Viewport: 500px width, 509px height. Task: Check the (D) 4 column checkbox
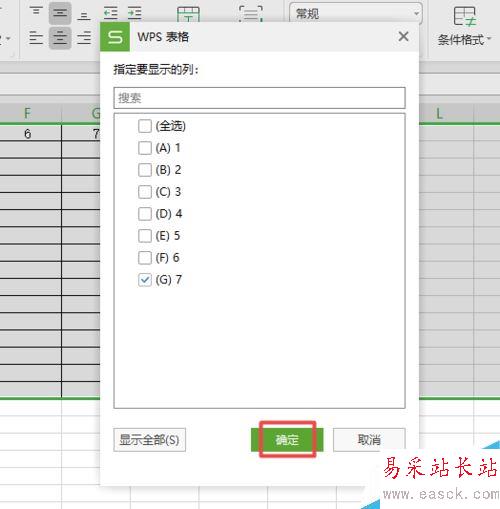click(145, 214)
